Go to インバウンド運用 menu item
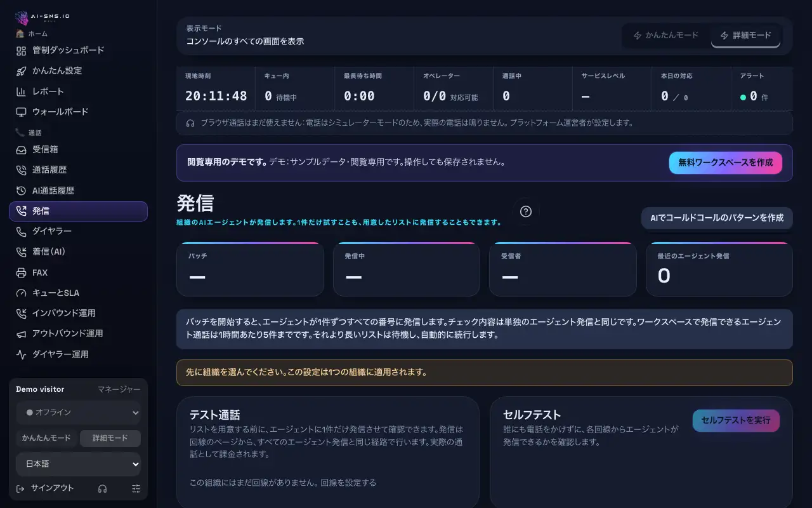This screenshot has width=812, height=508. 78,313
